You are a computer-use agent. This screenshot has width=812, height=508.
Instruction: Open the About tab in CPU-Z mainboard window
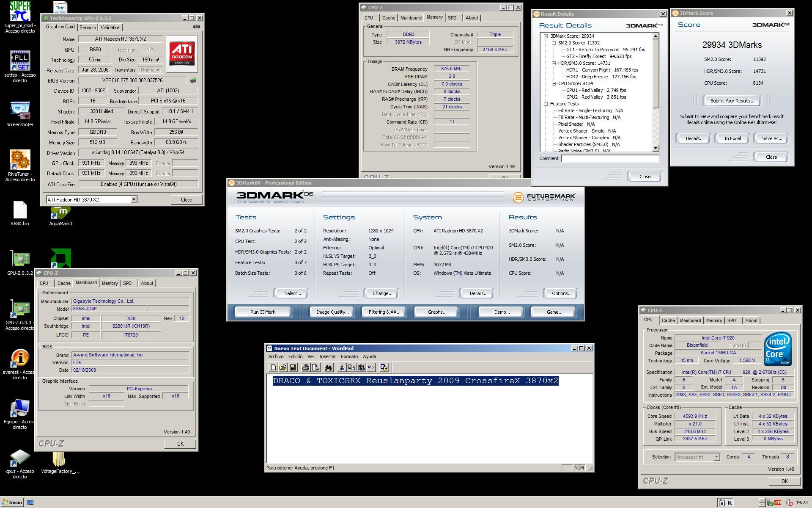coord(147,283)
